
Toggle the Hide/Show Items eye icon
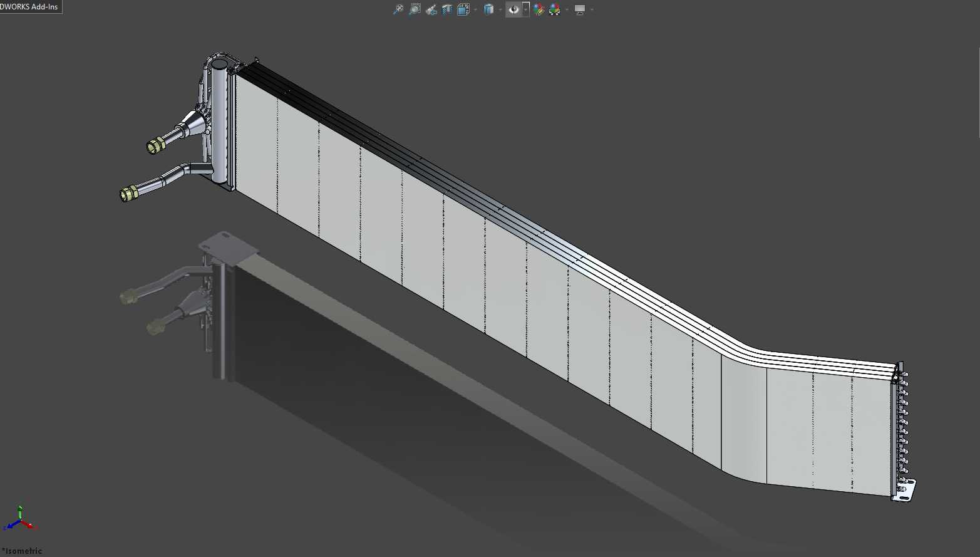pyautogui.click(x=513, y=9)
